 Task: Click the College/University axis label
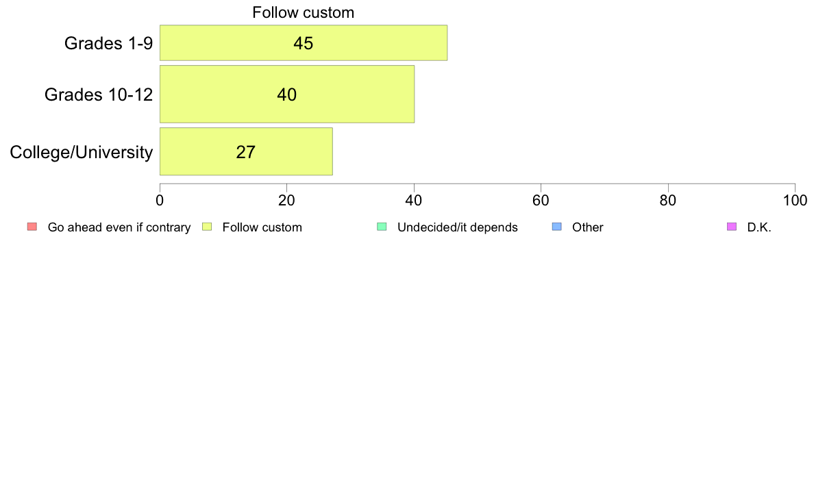(82, 152)
